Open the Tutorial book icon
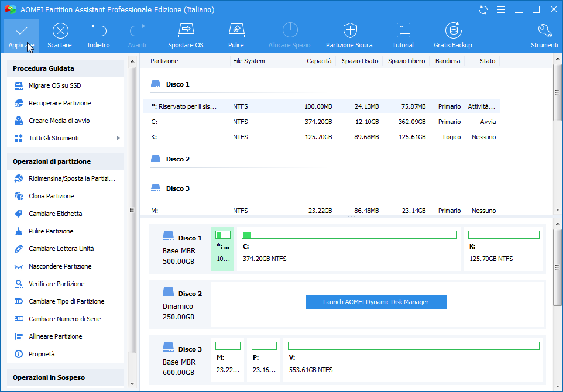This screenshot has width=563, height=392. click(x=403, y=30)
